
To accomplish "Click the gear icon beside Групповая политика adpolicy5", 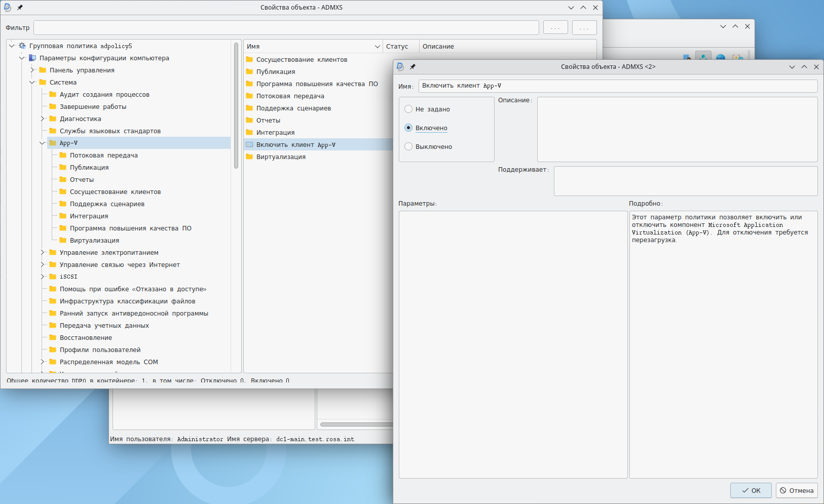I will (x=22, y=46).
